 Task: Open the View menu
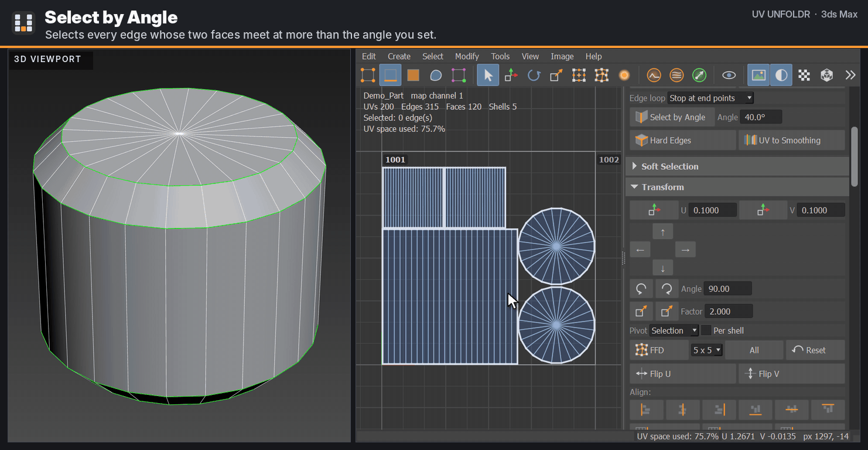[x=530, y=56]
